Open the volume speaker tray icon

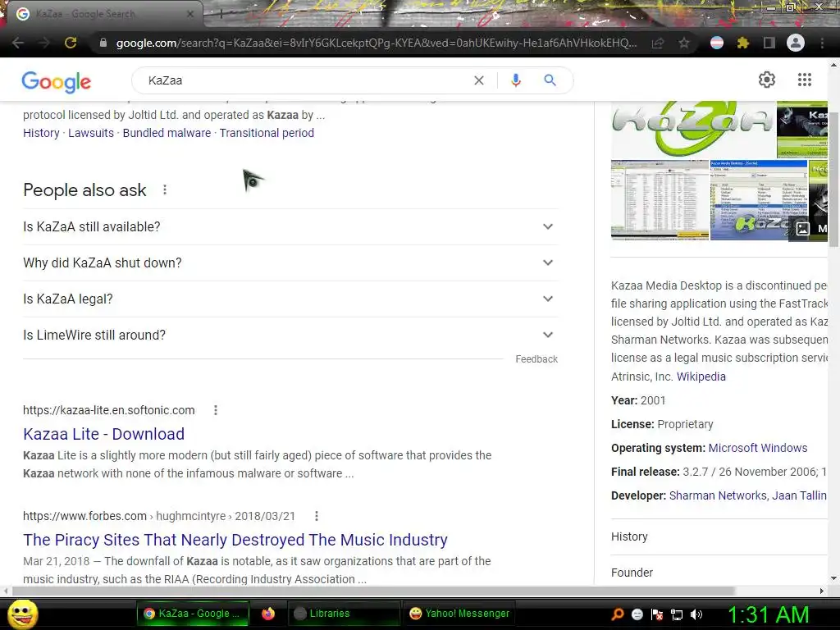coord(696,614)
